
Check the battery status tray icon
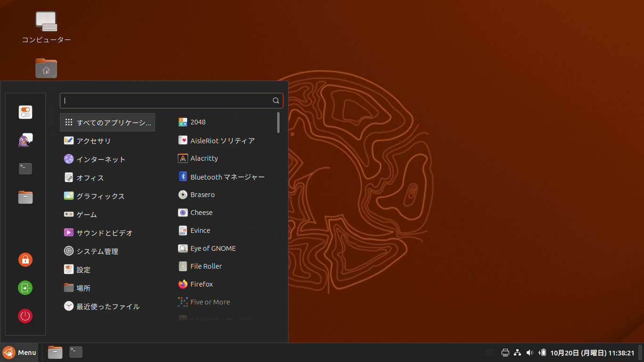tap(541, 352)
